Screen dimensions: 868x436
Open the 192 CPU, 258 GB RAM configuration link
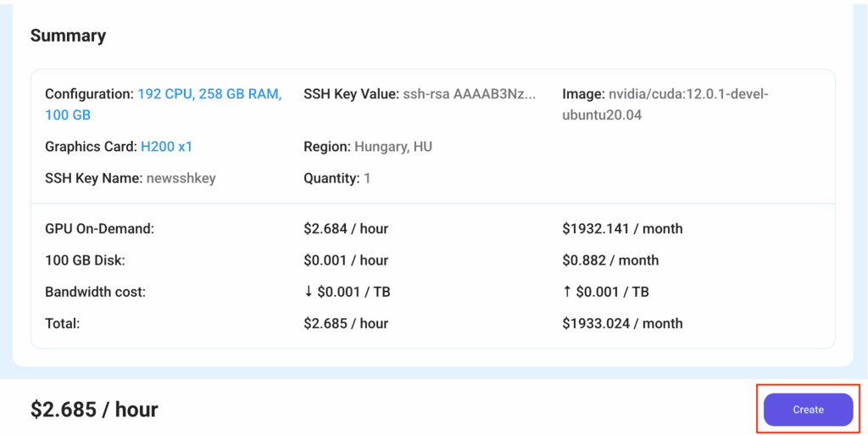(x=164, y=104)
